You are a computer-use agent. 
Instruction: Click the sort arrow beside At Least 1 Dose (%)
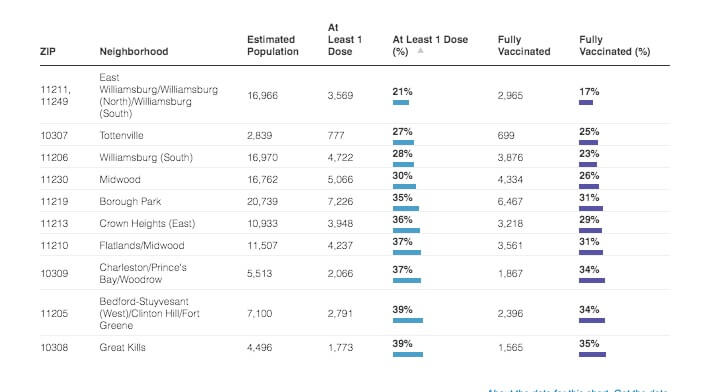coord(420,51)
